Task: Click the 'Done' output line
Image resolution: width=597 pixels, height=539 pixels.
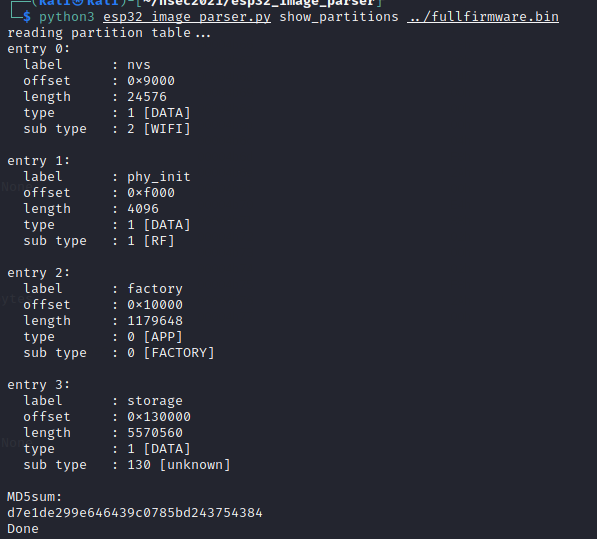Action: pyautogui.click(x=23, y=529)
